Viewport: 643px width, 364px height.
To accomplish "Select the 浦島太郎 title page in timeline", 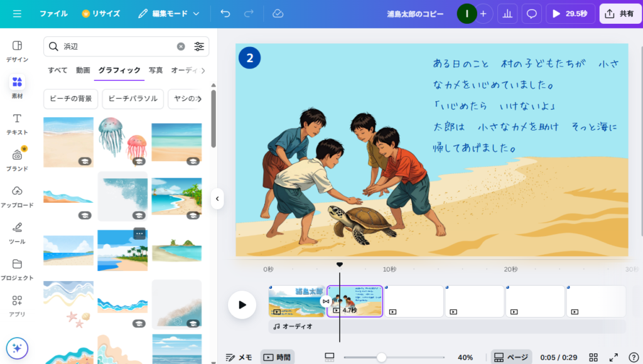I will pos(296,301).
